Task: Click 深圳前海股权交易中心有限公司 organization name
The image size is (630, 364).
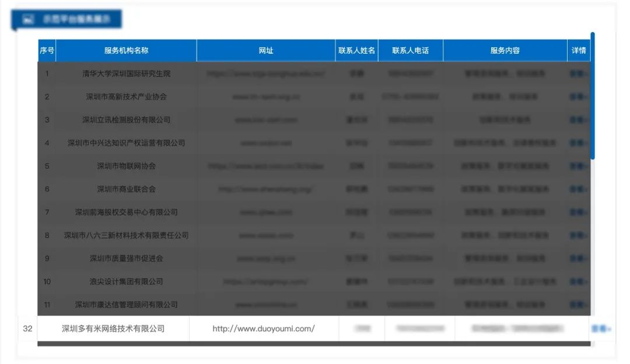Action: tap(126, 212)
